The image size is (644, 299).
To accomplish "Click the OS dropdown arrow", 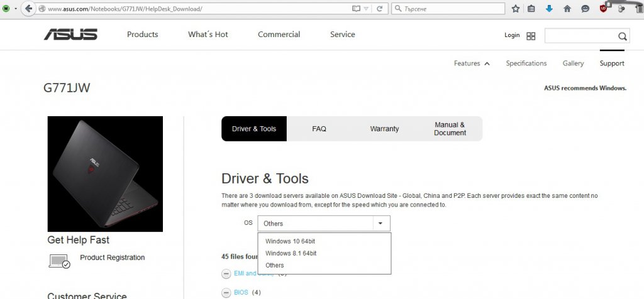I will click(x=380, y=223).
